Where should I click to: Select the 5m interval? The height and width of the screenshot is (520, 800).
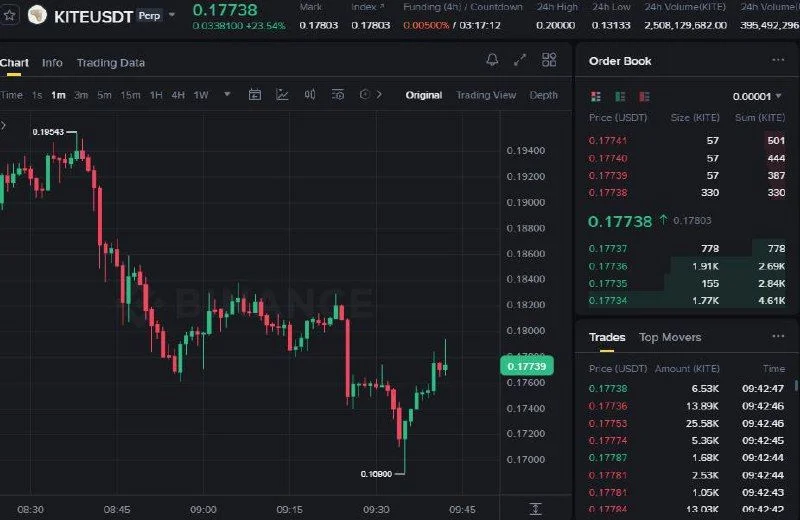(x=104, y=95)
